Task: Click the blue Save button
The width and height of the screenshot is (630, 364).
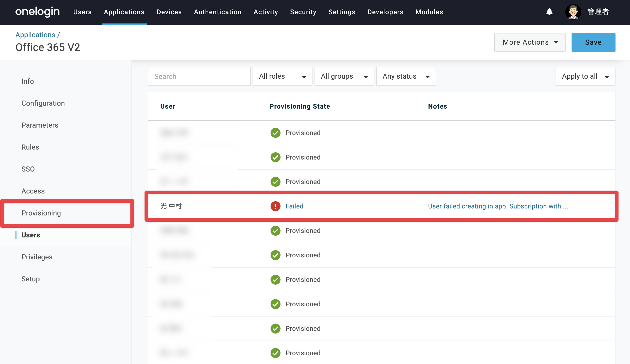Action: (593, 42)
